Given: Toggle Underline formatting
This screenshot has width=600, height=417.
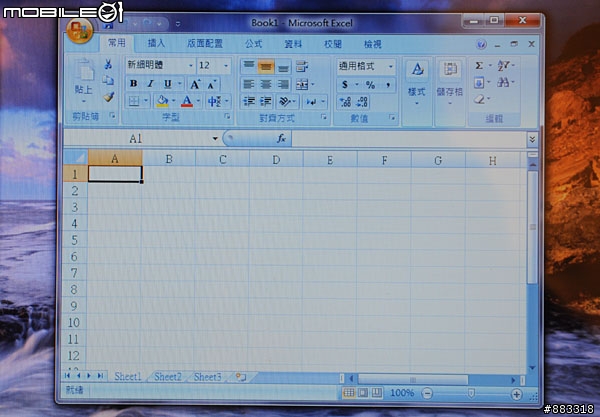Looking at the screenshot, I should (x=167, y=83).
